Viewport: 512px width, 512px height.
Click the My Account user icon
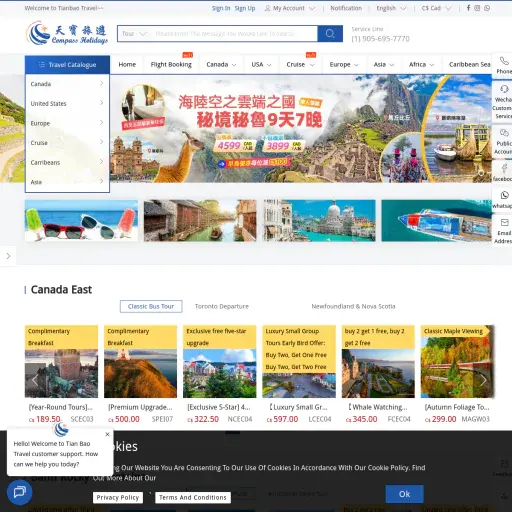pos(267,8)
